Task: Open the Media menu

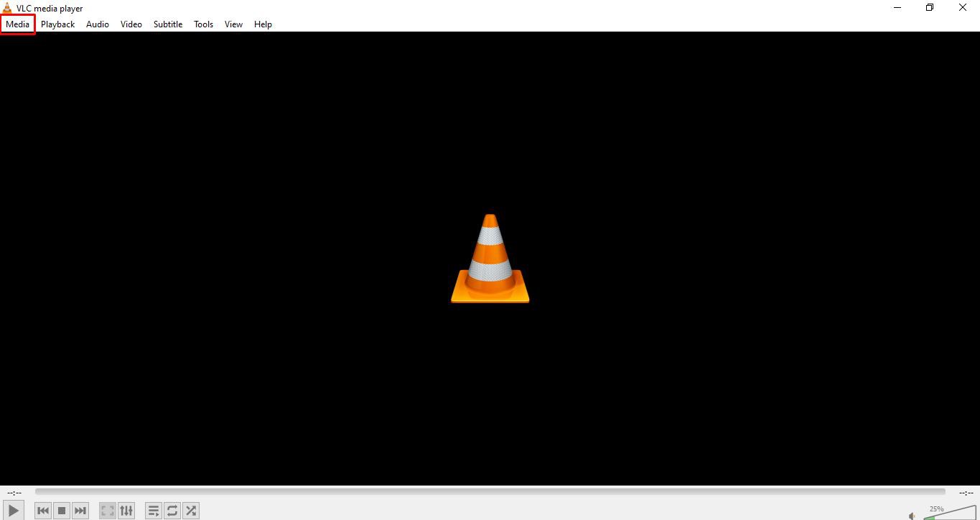Action: click(x=17, y=24)
